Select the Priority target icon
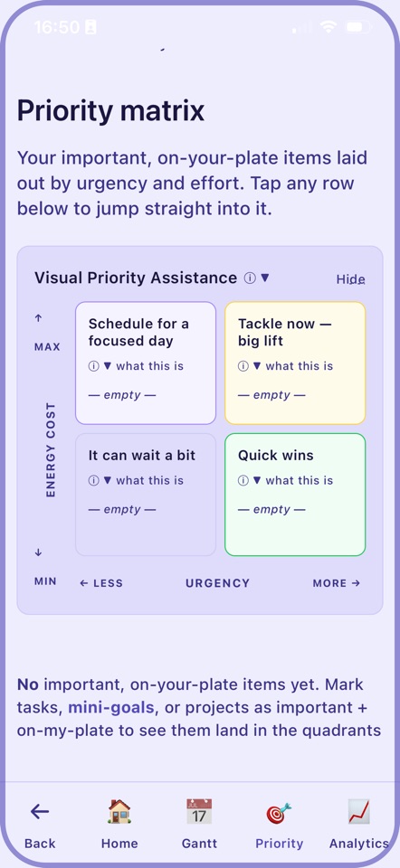The height and width of the screenshot is (868, 400). tap(279, 813)
